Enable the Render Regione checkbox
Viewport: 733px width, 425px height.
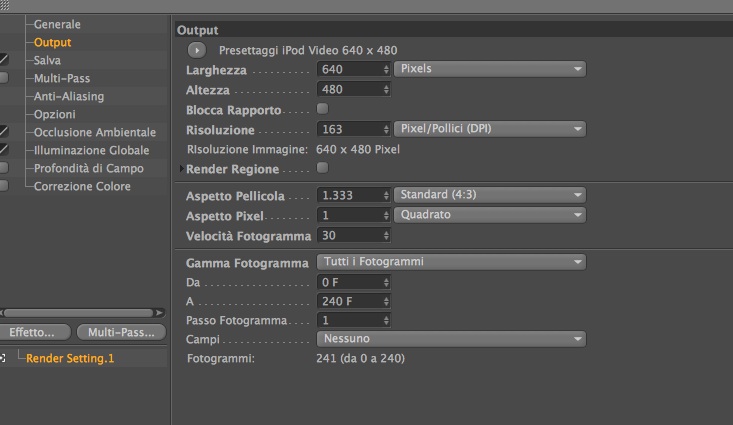(x=322, y=168)
